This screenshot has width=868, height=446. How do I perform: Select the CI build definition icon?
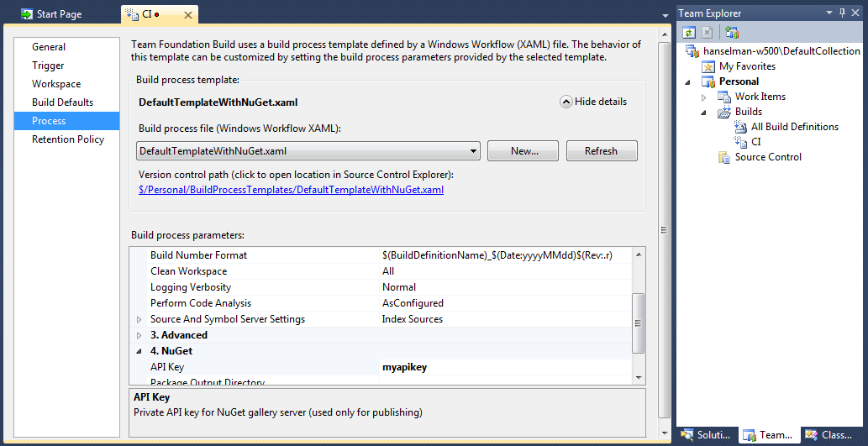click(740, 142)
